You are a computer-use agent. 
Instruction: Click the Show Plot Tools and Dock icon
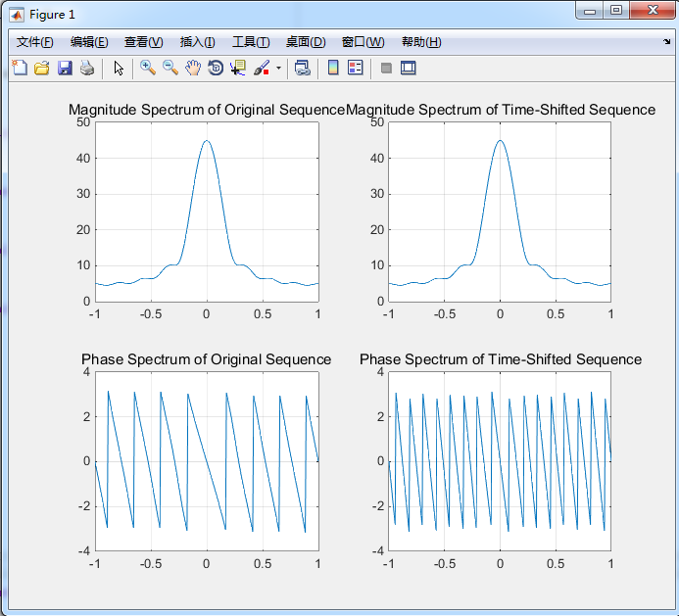[408, 68]
